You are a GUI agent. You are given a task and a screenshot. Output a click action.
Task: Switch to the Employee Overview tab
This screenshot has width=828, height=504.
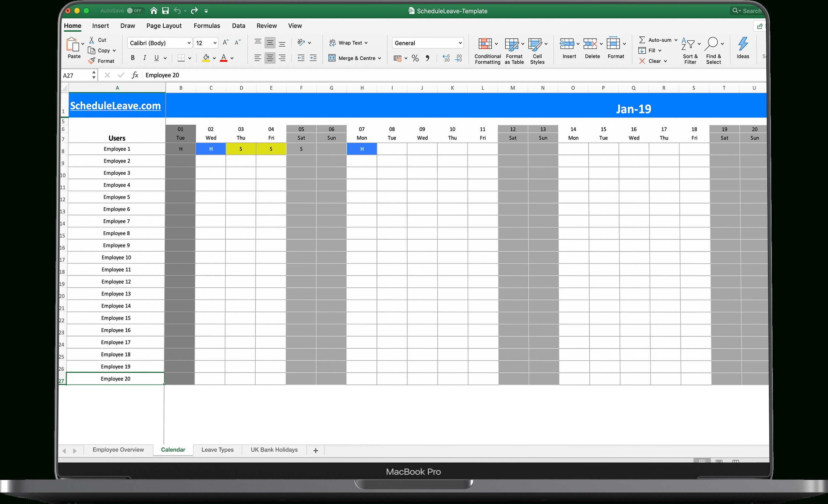tap(118, 450)
